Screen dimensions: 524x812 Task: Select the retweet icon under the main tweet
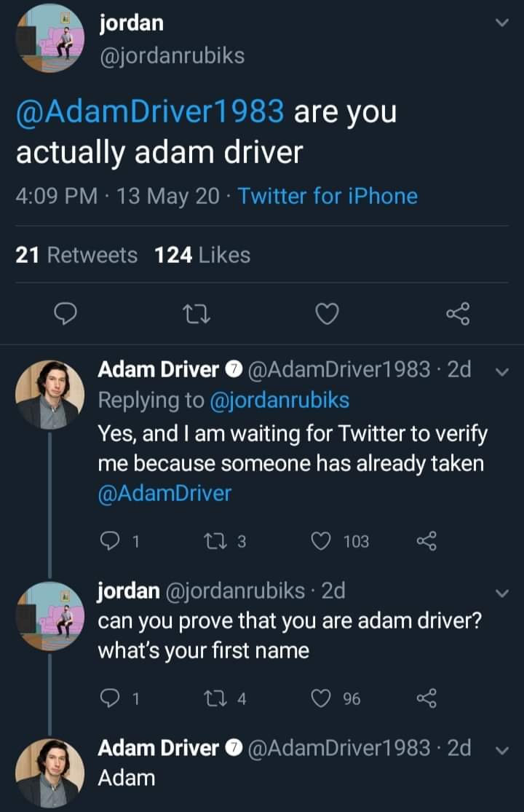click(x=196, y=314)
